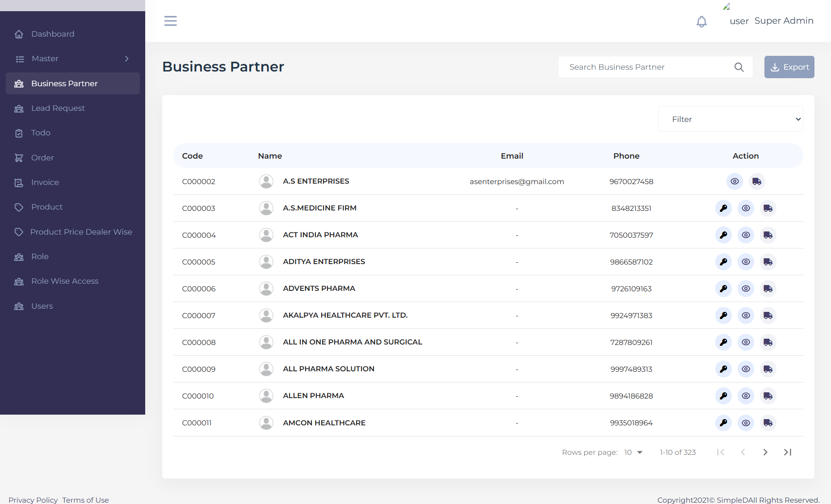This screenshot has height=504, width=831.
Task: Open Users in sidebar
Action: tap(72, 306)
